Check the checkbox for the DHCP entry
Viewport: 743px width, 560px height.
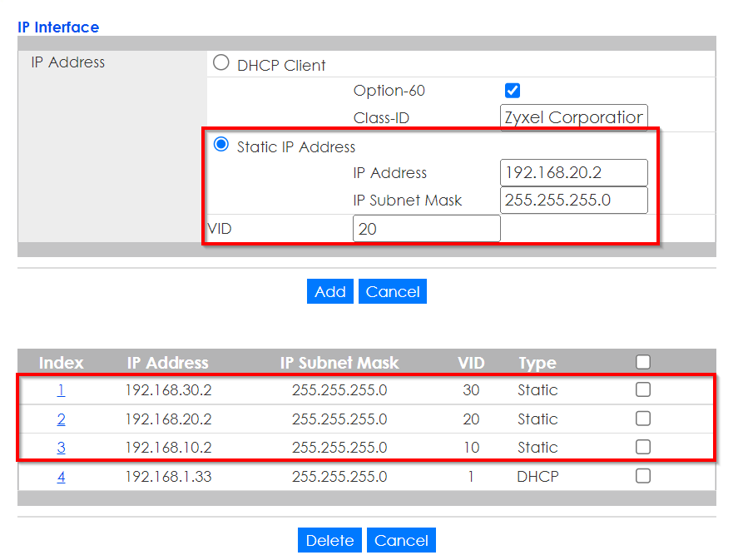[x=642, y=476]
